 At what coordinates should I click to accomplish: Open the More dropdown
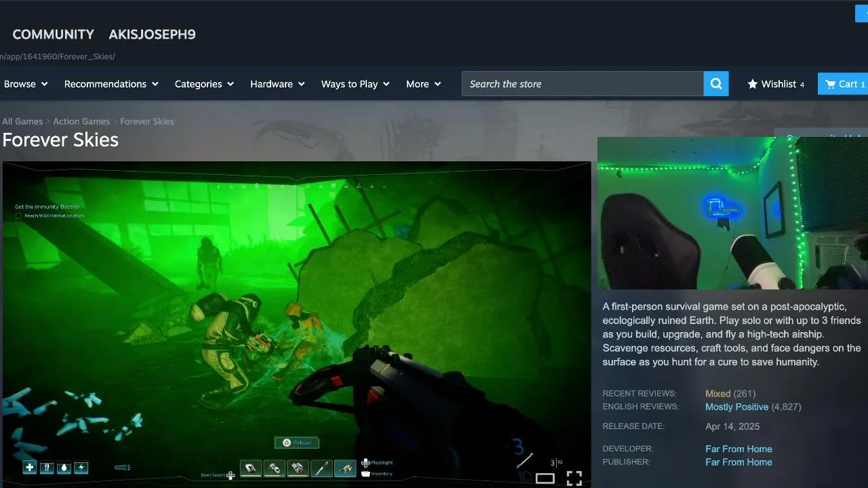[423, 84]
